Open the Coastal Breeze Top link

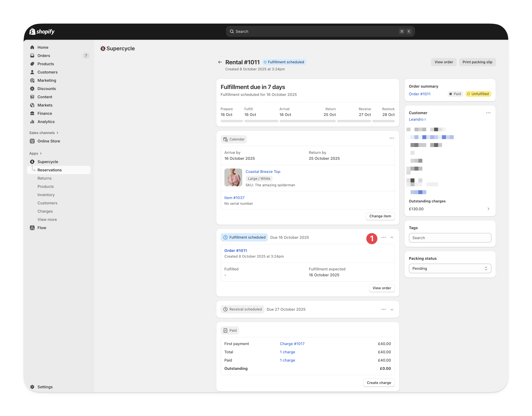[263, 172]
